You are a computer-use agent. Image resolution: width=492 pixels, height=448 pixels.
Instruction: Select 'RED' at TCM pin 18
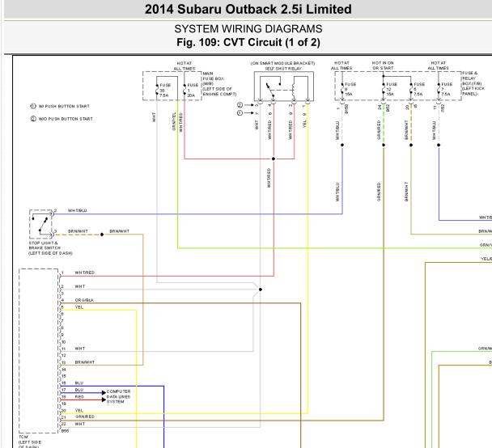(x=79, y=397)
